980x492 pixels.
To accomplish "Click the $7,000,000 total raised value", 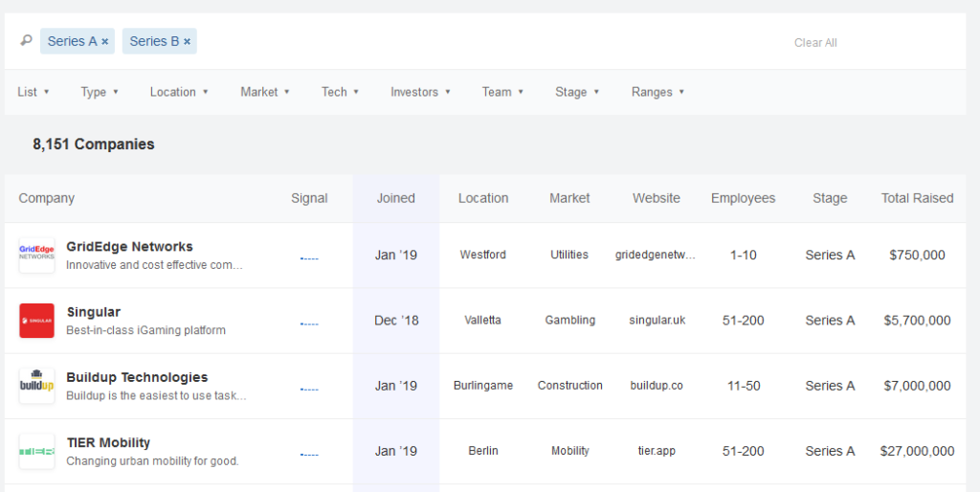I will pos(917,386).
